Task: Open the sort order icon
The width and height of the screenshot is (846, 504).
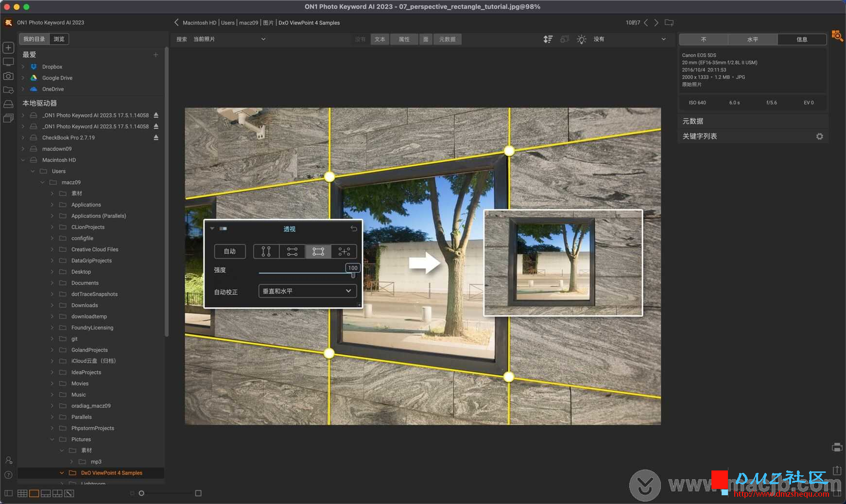Action: [x=548, y=39]
